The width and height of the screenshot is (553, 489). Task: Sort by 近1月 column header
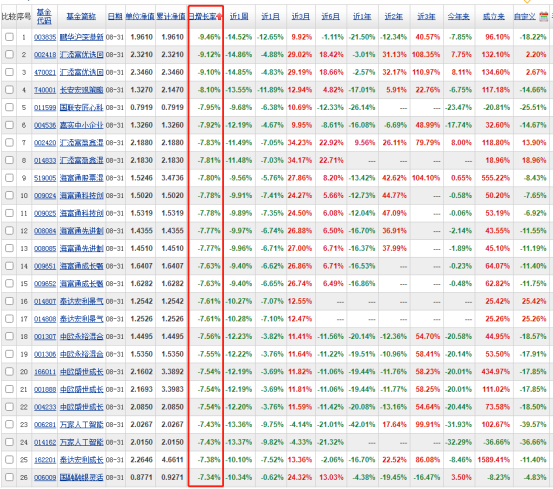[271, 16]
